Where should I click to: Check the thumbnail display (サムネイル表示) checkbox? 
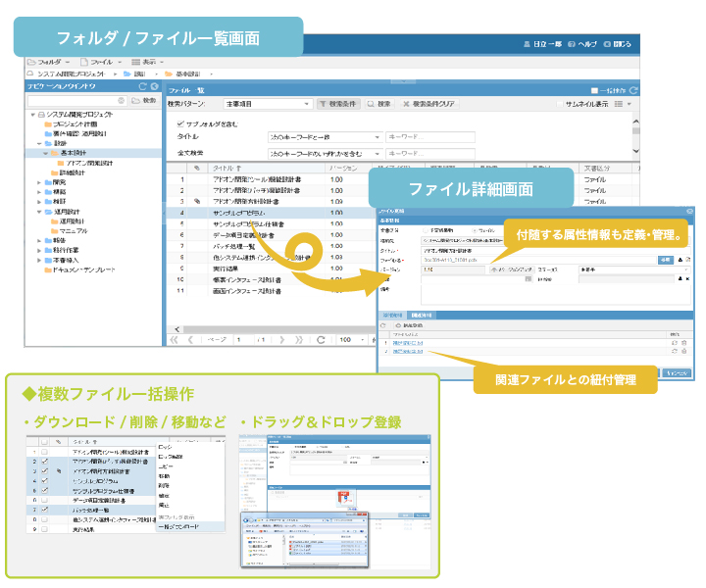[559, 103]
